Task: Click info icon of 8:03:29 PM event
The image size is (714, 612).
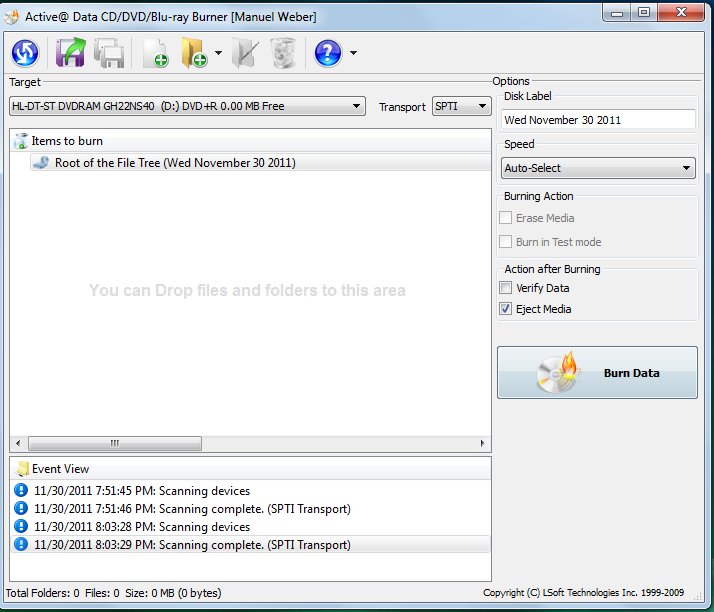Action: [x=21, y=544]
